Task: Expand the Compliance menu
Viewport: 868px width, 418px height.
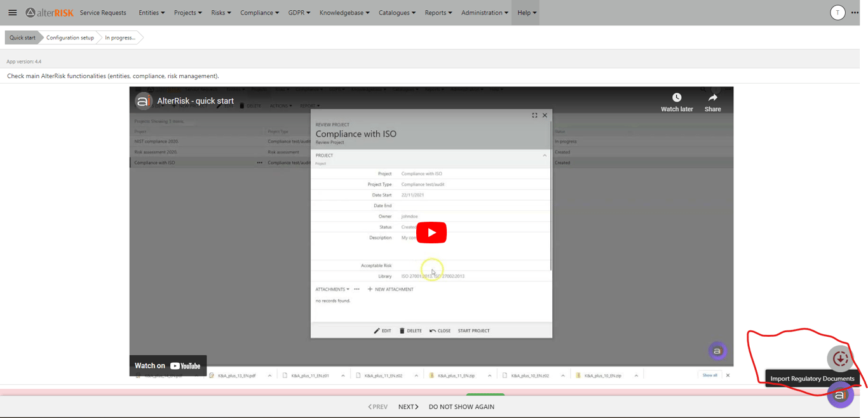Action: coord(259,13)
